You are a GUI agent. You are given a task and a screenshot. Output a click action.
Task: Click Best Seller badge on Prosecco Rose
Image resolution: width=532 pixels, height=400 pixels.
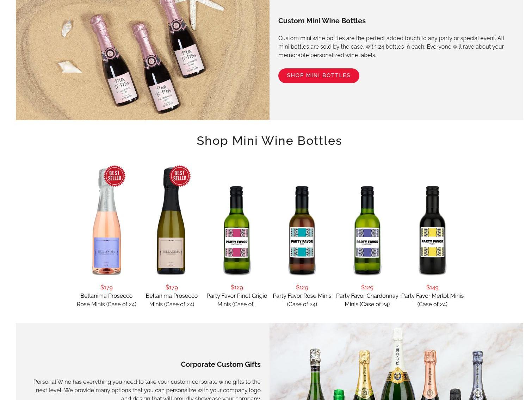[x=115, y=176]
